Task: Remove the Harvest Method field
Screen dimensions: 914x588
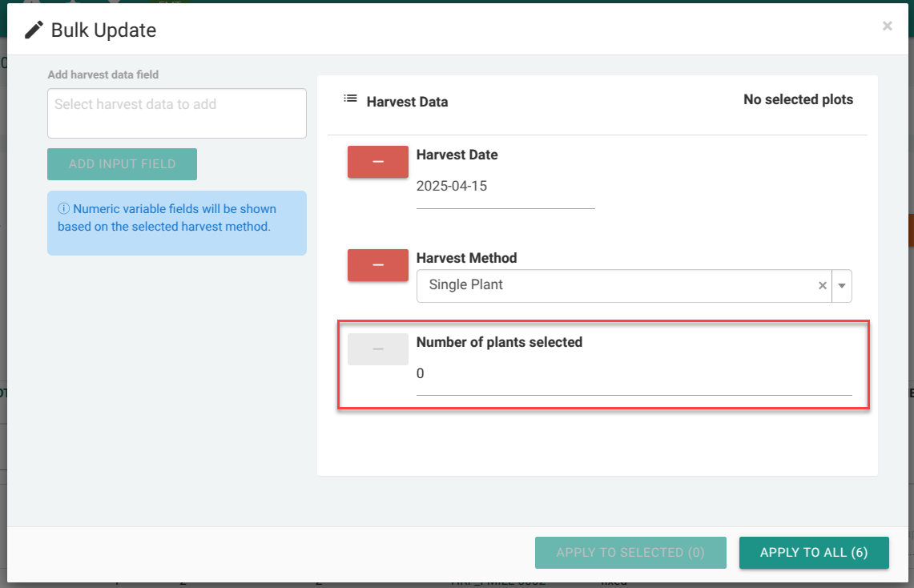Action: [x=378, y=265]
